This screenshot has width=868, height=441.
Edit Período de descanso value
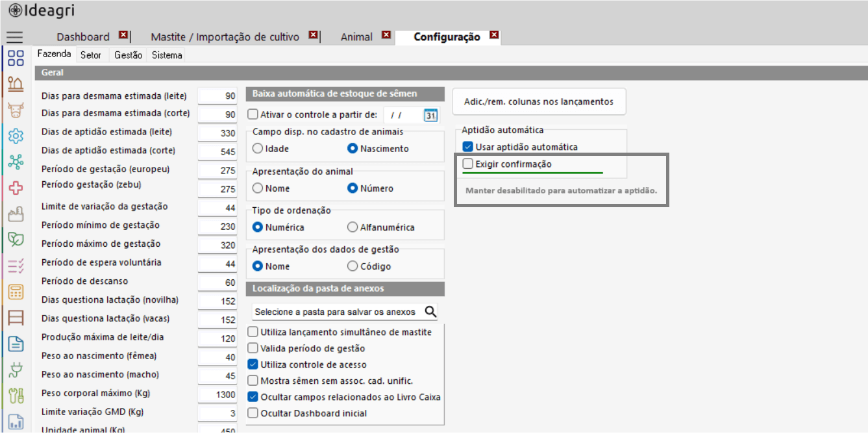pyautogui.click(x=217, y=282)
